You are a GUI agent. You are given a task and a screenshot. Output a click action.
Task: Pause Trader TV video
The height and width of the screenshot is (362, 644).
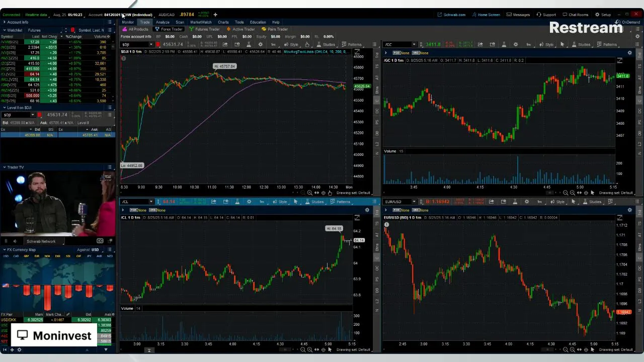click(6, 241)
